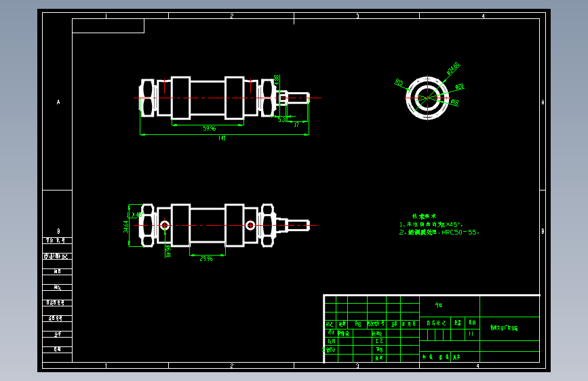Screen dimensions: 588x381
Task: Click zone letter B on the right border
Action: pos(543,231)
